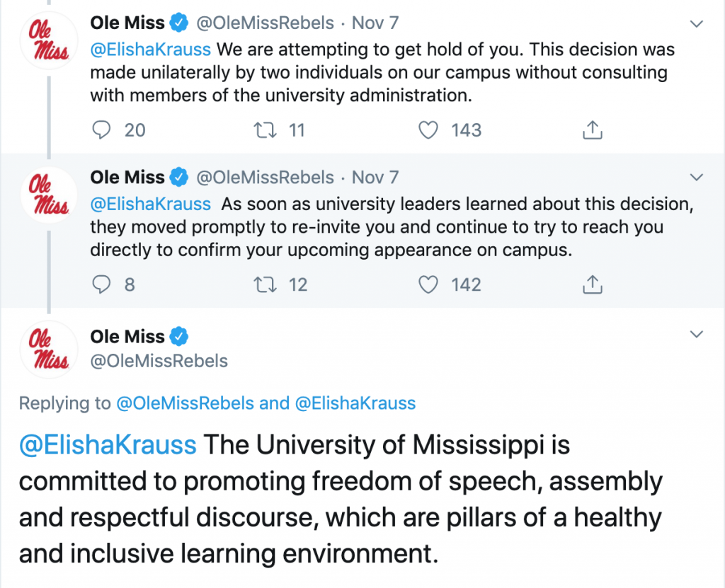Reply to the second tweet with 8 replies
725x588 pixels.
103,284
